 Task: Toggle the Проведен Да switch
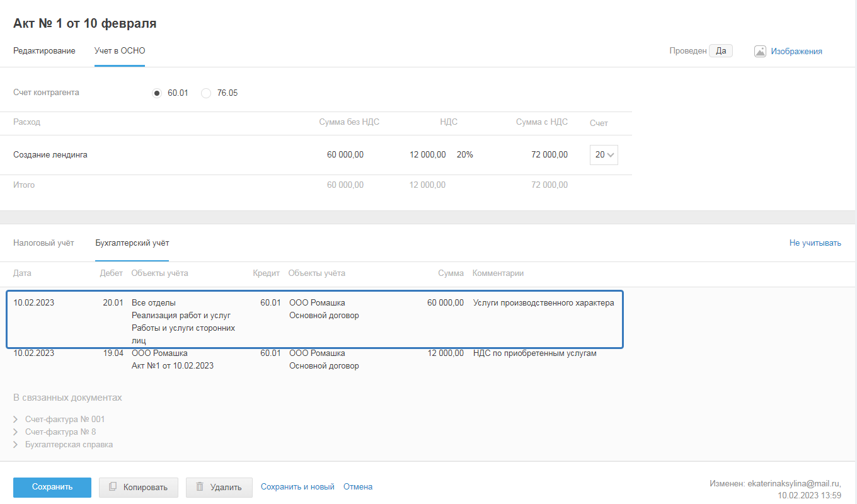coord(720,51)
